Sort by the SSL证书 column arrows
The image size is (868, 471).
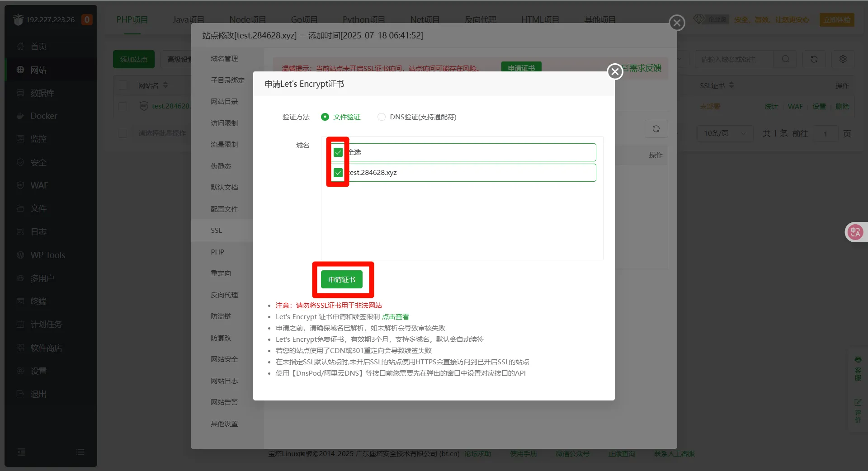point(731,85)
